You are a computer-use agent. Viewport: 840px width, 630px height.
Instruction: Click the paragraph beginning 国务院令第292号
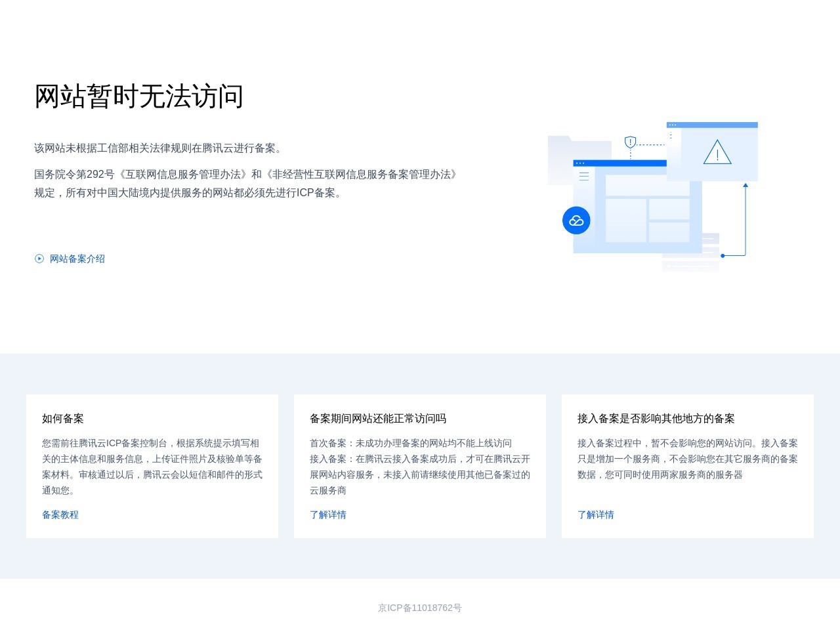pyautogui.click(x=247, y=184)
